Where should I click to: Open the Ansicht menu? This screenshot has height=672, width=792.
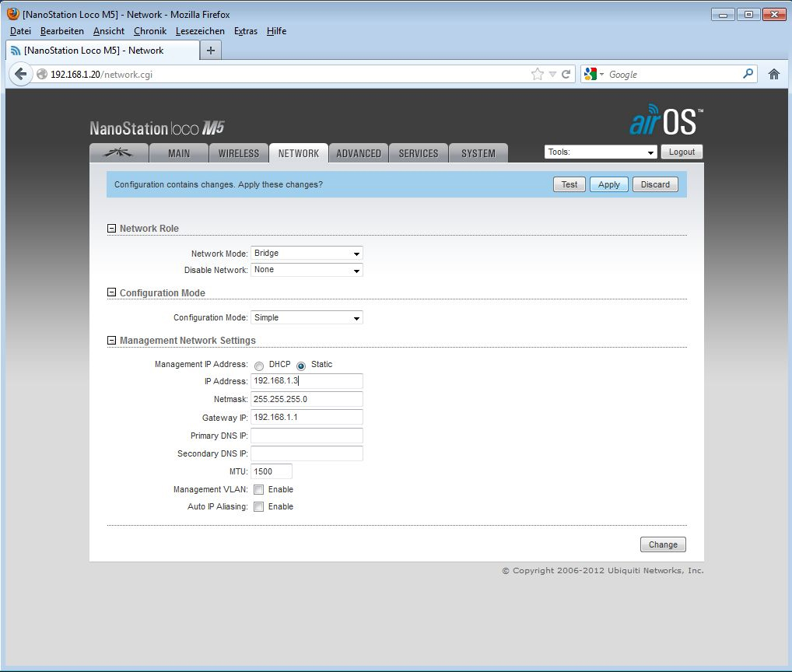click(109, 31)
